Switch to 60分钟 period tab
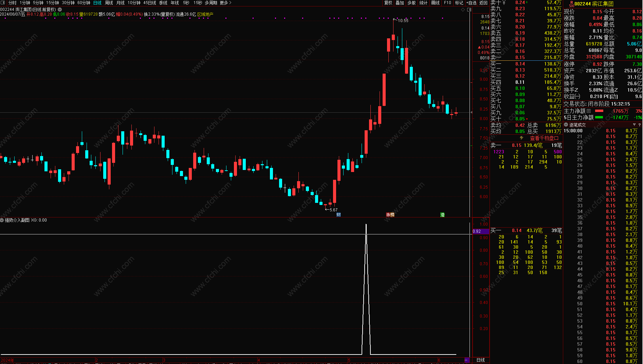Viewport: 643px width, 364px height. [x=84, y=3]
